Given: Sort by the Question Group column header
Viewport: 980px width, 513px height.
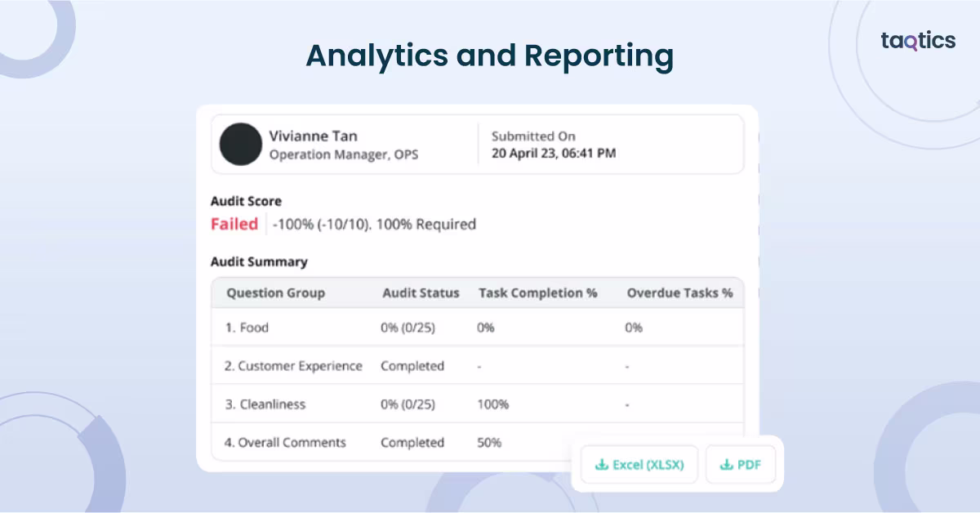Looking at the screenshot, I should click(275, 292).
